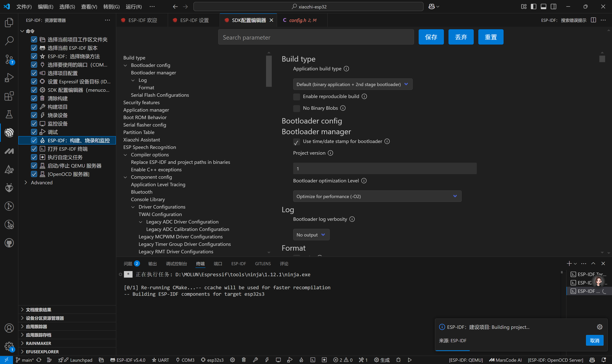612x364 pixels.
Task: Open the ESP-IDF Explorer activity bar icon
Action: [x=9, y=133]
